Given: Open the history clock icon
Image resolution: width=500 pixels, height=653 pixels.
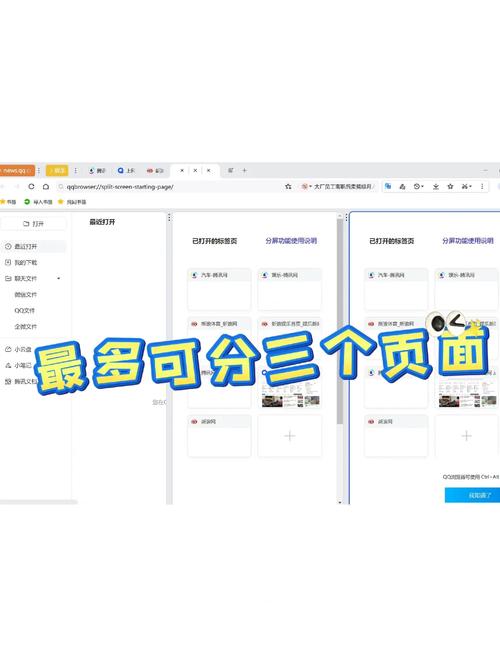Looking at the screenshot, I should pos(416,187).
